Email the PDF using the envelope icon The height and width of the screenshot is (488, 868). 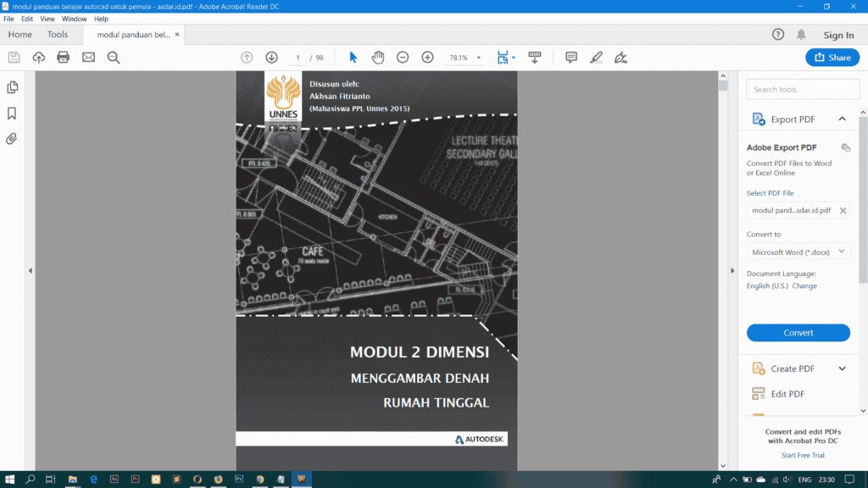pyautogui.click(x=88, y=57)
